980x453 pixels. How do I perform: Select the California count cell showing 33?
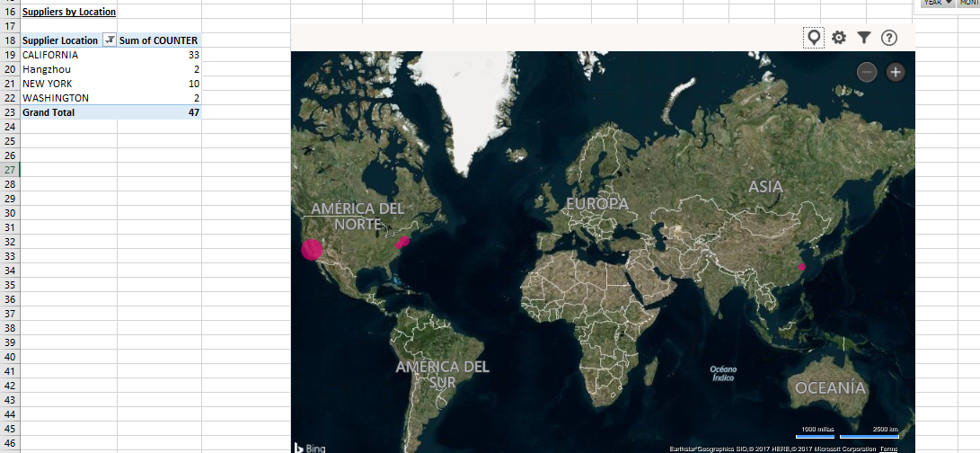[159, 55]
